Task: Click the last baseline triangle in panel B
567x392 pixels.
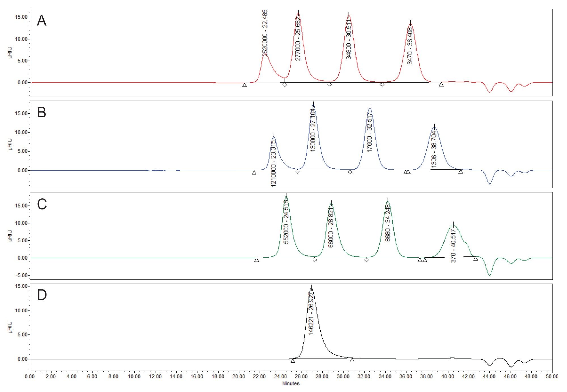Action: coord(460,171)
